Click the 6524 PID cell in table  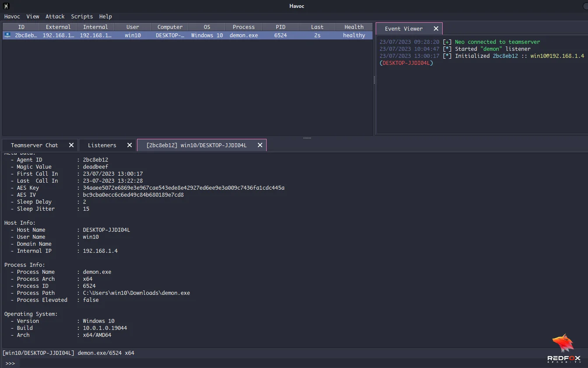281,35
